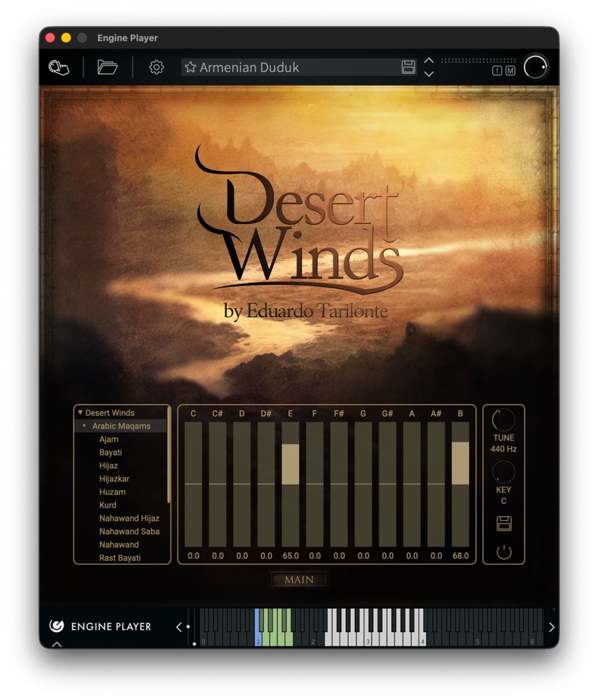Toggle the M mute button
Viewport: 598px width, 700px height.
[x=510, y=71]
